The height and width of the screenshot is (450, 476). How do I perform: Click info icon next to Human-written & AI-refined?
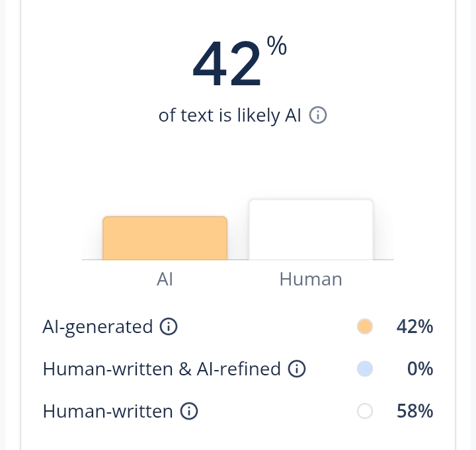[x=297, y=369]
